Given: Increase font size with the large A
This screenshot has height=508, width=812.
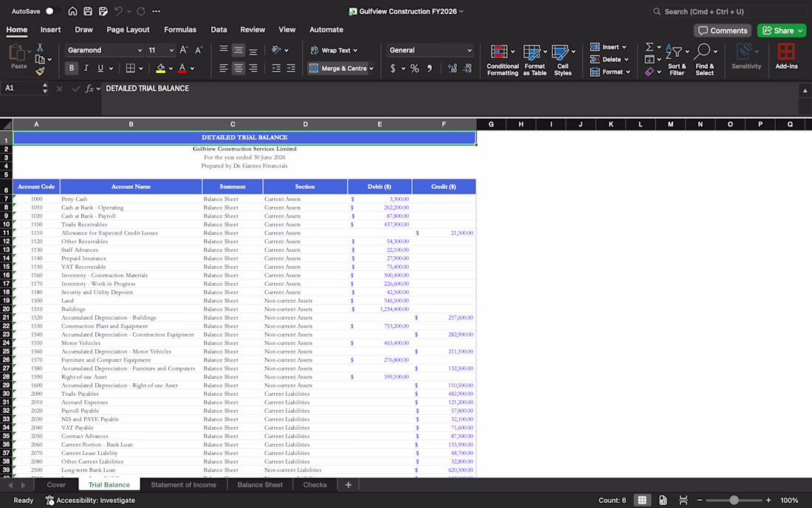Looking at the screenshot, I should (x=183, y=49).
